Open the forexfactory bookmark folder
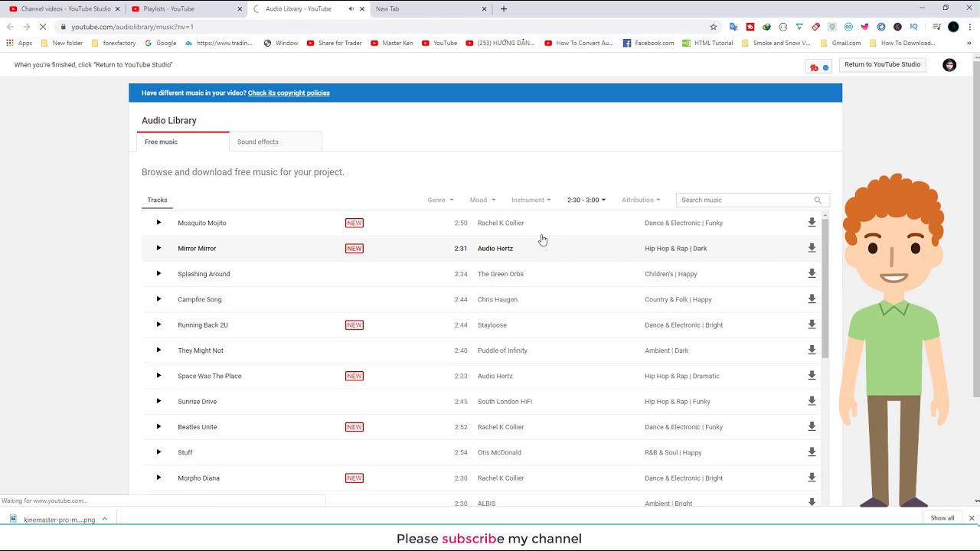This screenshot has height=551, width=980. pos(113,43)
